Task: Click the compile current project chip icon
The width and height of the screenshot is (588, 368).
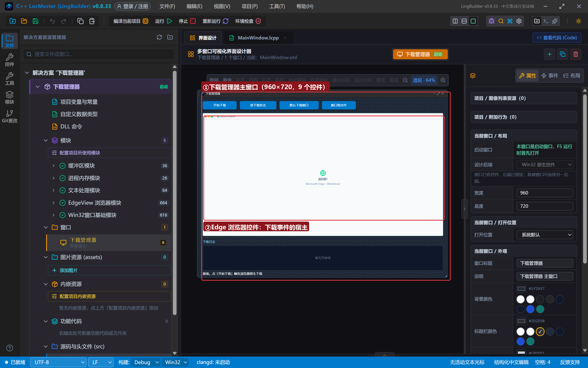Action: 145,21
